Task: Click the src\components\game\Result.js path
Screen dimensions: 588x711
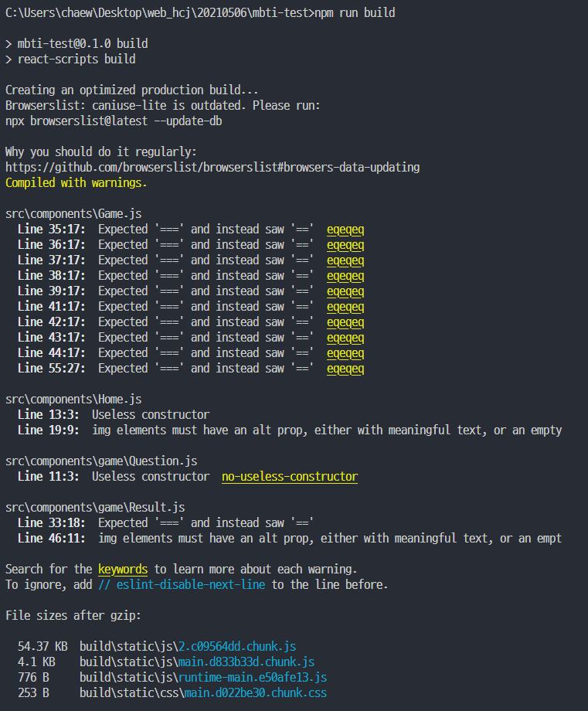Action: (x=95, y=507)
